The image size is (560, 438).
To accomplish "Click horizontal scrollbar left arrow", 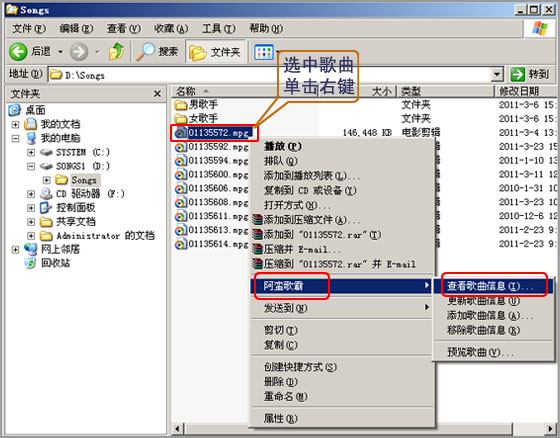I will (x=178, y=428).
